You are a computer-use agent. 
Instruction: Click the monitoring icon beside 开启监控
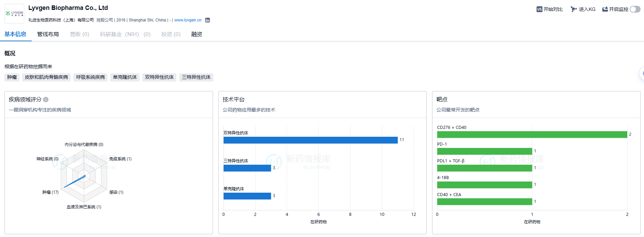(x=605, y=9)
